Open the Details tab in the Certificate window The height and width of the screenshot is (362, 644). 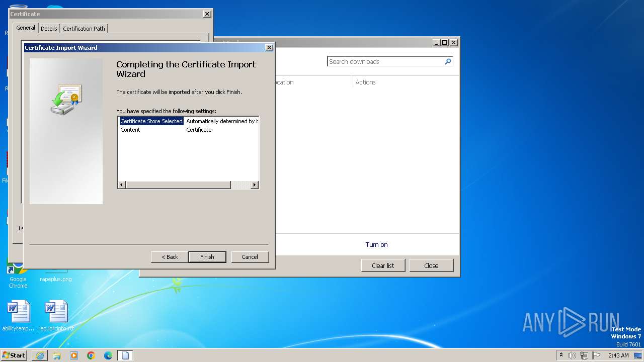point(49,29)
